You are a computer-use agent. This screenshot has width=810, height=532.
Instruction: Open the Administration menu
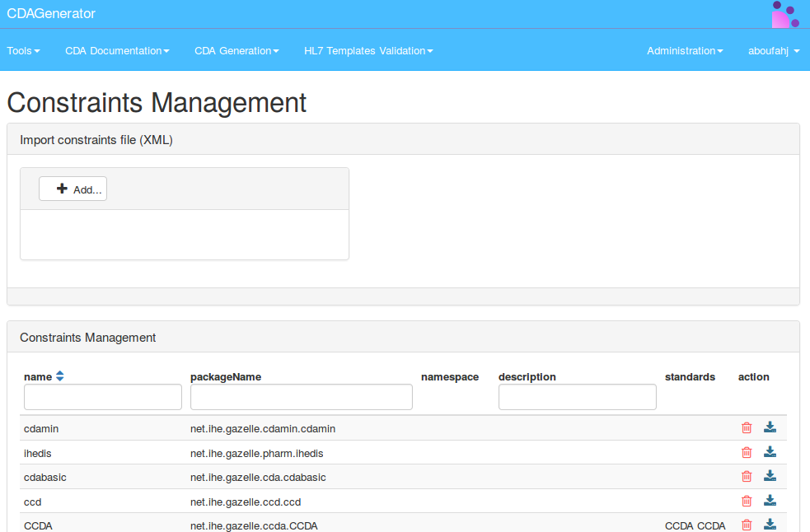pyautogui.click(x=685, y=51)
